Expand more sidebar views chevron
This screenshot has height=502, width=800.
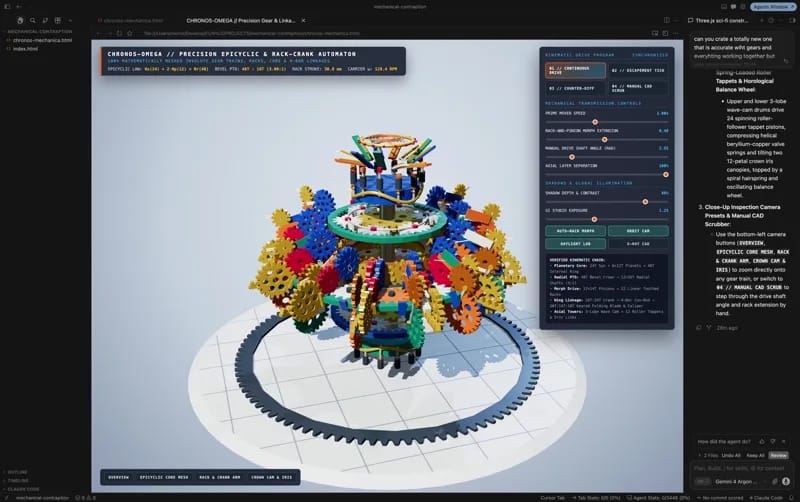point(70,20)
